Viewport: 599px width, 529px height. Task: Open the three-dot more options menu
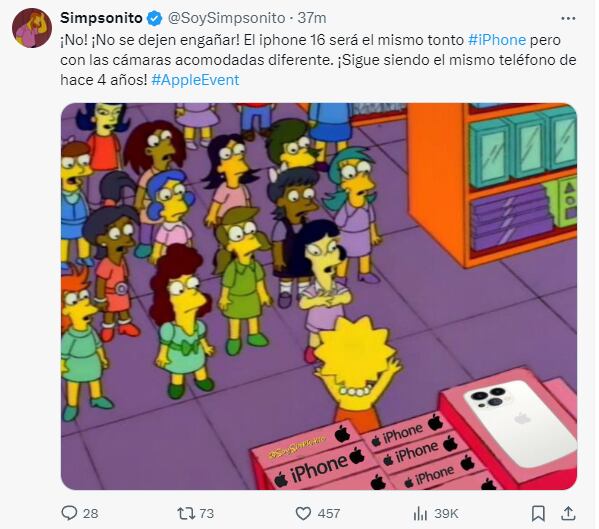coord(568,18)
